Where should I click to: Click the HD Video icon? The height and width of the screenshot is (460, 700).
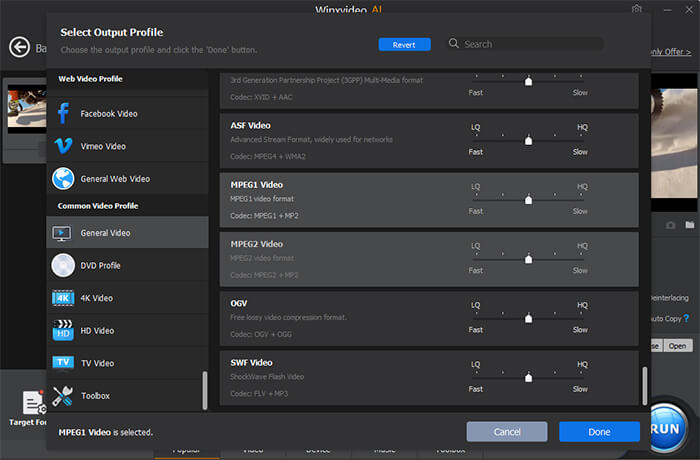(63, 330)
